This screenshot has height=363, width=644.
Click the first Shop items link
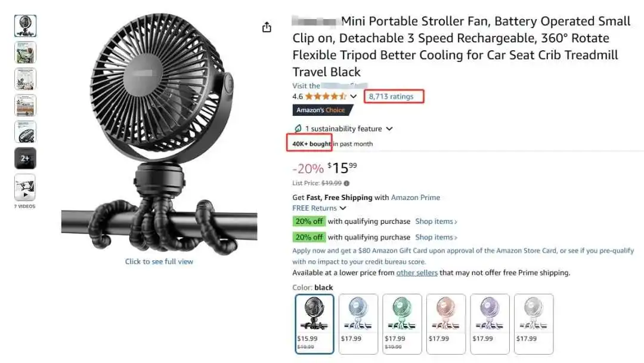(436, 222)
